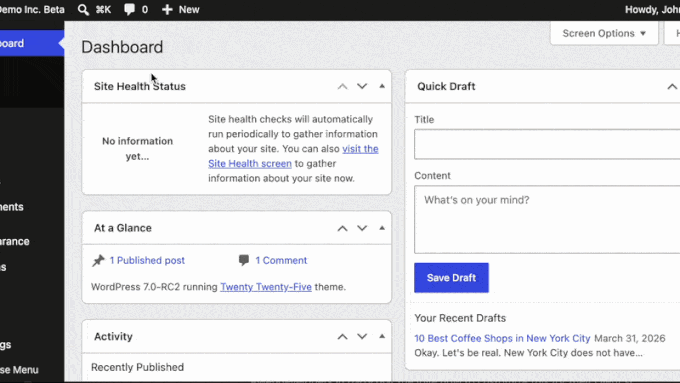This screenshot has width=680, height=383.
Task: Click the comment bubble icon in At a Glance
Action: click(x=244, y=260)
